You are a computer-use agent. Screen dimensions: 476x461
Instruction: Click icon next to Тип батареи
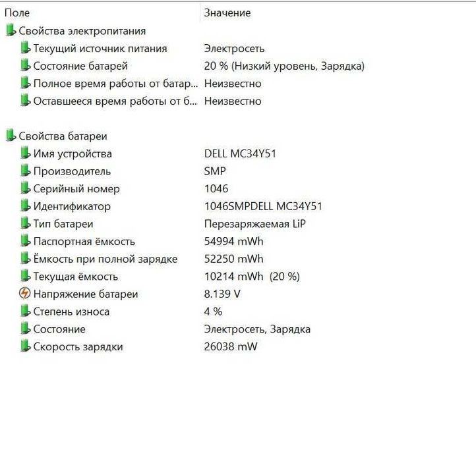point(25,223)
